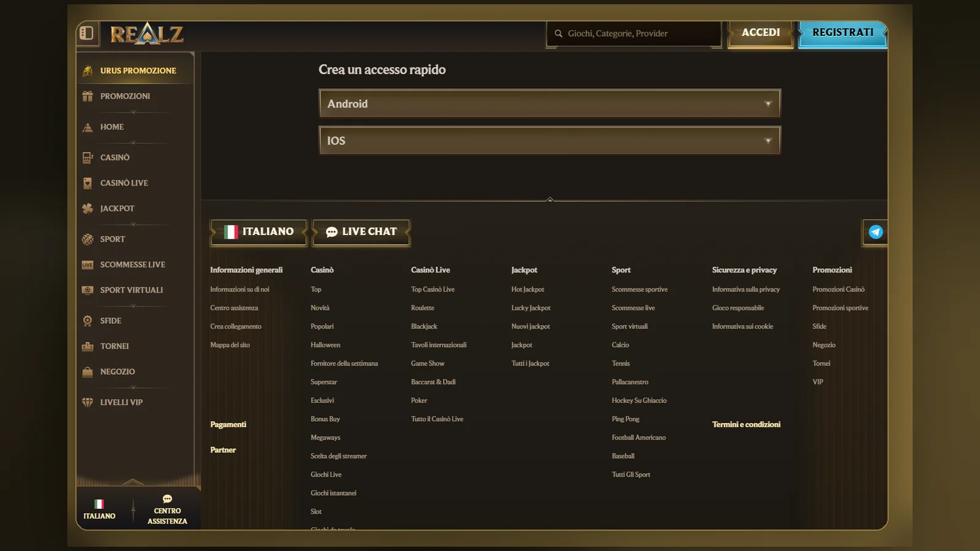980x551 pixels.
Task: Open the Casinò slot machine icon in sidebar
Action: pyautogui.click(x=88, y=157)
